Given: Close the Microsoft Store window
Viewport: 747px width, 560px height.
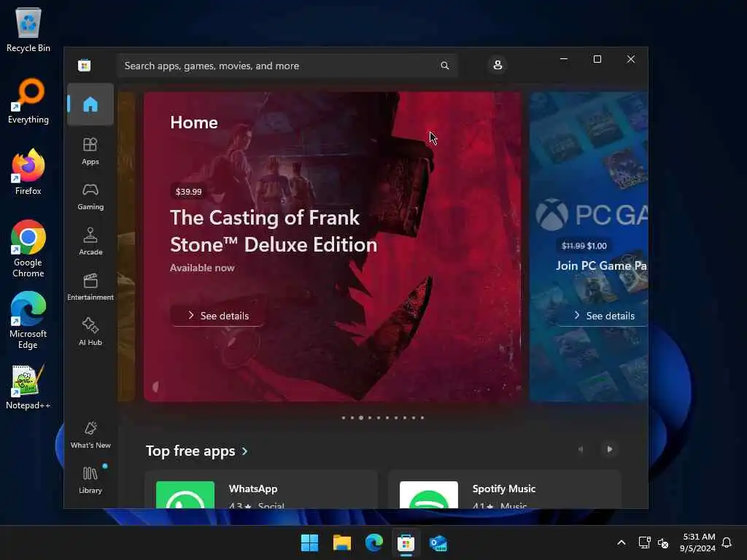Looking at the screenshot, I should click(631, 59).
